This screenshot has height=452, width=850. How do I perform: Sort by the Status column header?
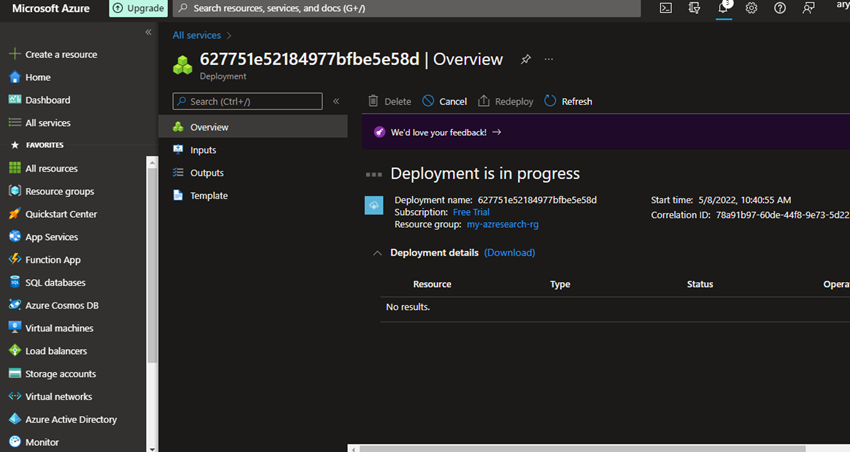pos(700,284)
